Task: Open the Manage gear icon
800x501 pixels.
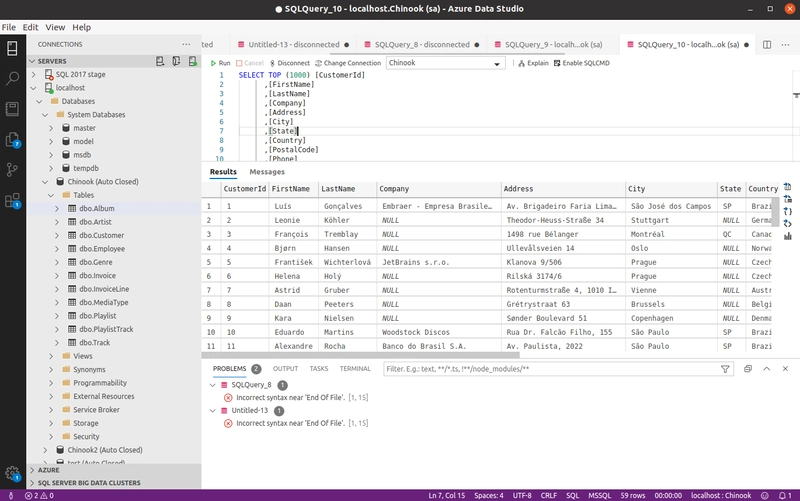Action: click(12, 473)
